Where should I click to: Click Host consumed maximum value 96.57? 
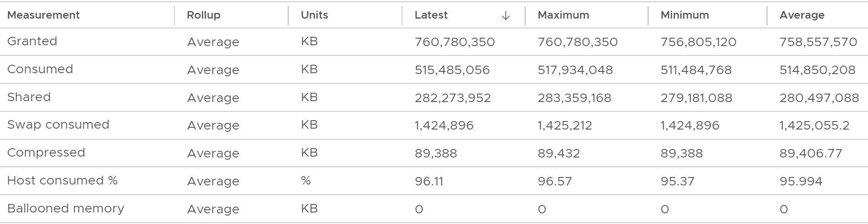tap(555, 181)
